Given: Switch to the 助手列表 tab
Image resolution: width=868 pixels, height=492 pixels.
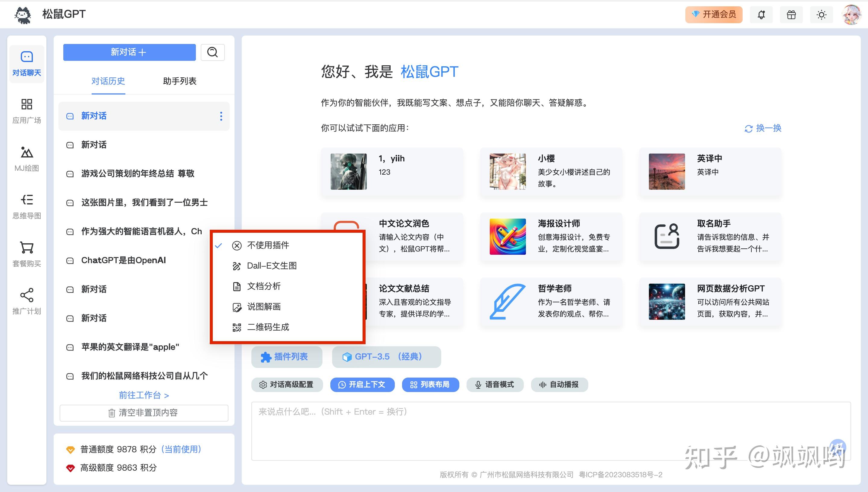Looking at the screenshot, I should (180, 81).
